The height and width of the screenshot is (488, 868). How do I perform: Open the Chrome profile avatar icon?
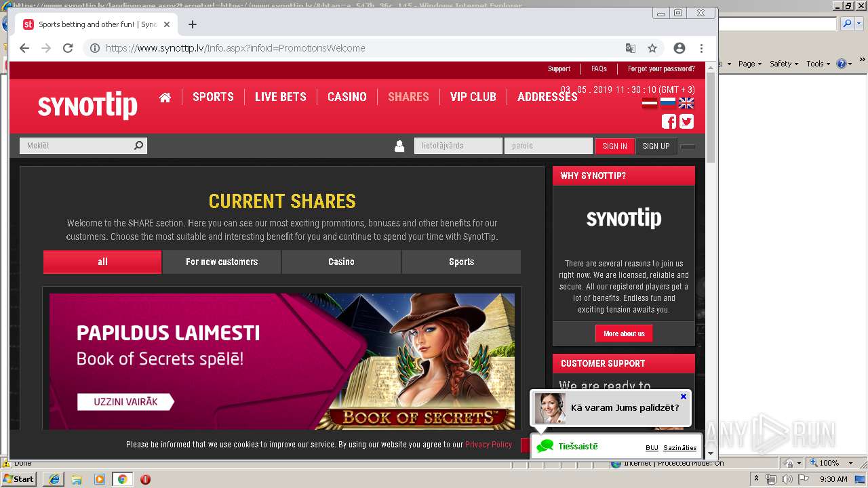click(679, 48)
